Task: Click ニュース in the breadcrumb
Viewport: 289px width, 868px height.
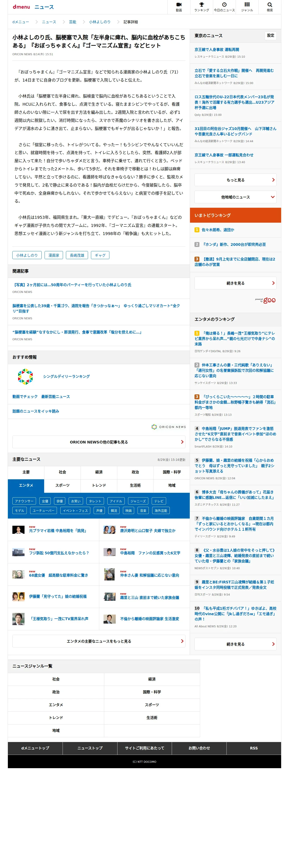Action: point(49,22)
